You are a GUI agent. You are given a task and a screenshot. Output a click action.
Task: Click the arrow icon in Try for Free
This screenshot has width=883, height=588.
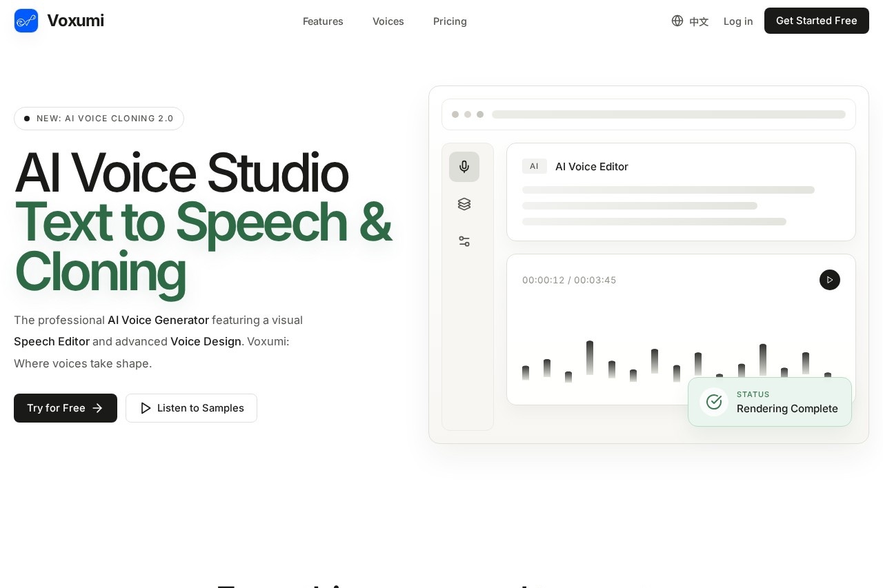97,408
